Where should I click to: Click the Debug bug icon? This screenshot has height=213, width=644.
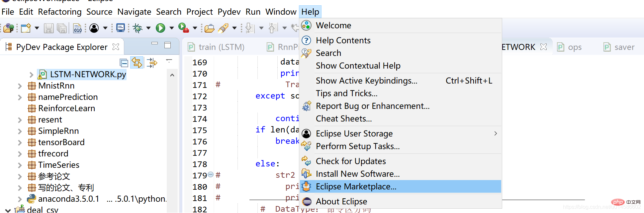pyautogui.click(x=137, y=28)
